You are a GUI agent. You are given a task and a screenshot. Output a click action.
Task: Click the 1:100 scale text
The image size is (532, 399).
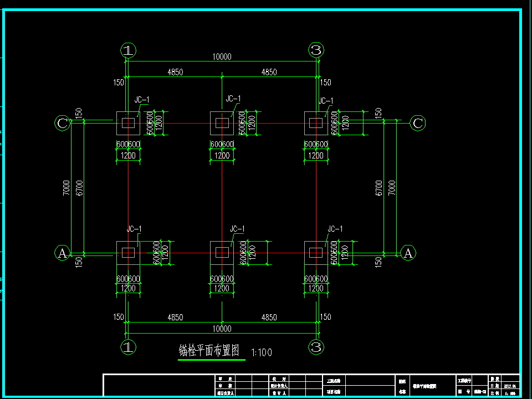pyautogui.click(x=262, y=352)
